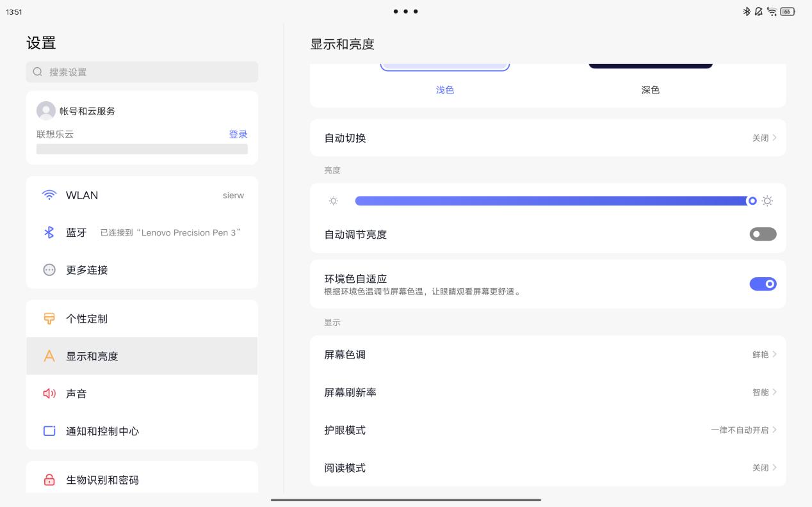Select the Bluetooth (蓝牙) icon in sidebar
This screenshot has height=507, width=812.
[x=49, y=232]
